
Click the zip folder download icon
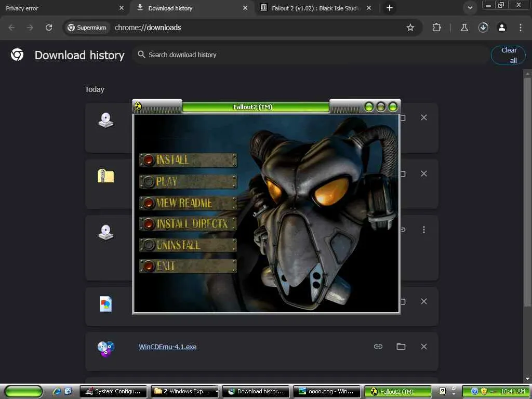106,176
